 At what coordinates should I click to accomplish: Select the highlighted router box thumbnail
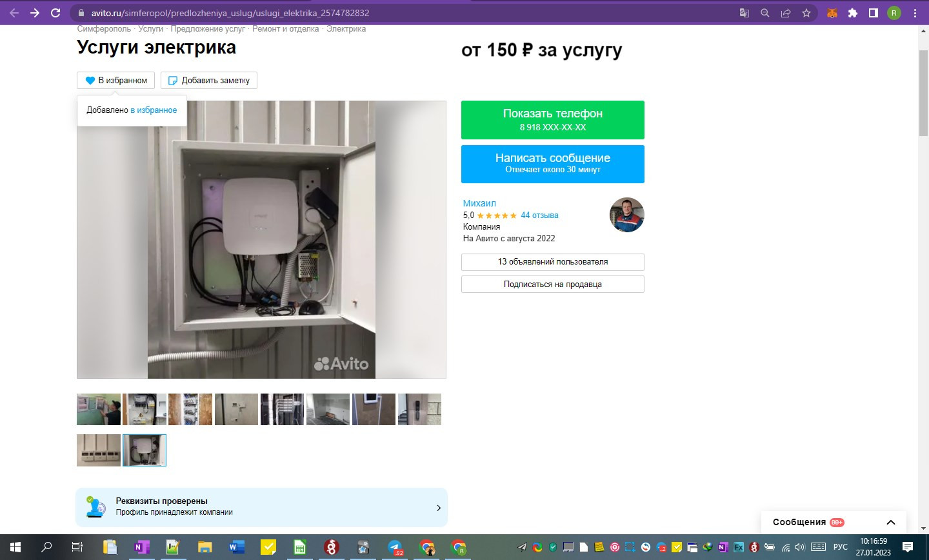[x=145, y=450]
